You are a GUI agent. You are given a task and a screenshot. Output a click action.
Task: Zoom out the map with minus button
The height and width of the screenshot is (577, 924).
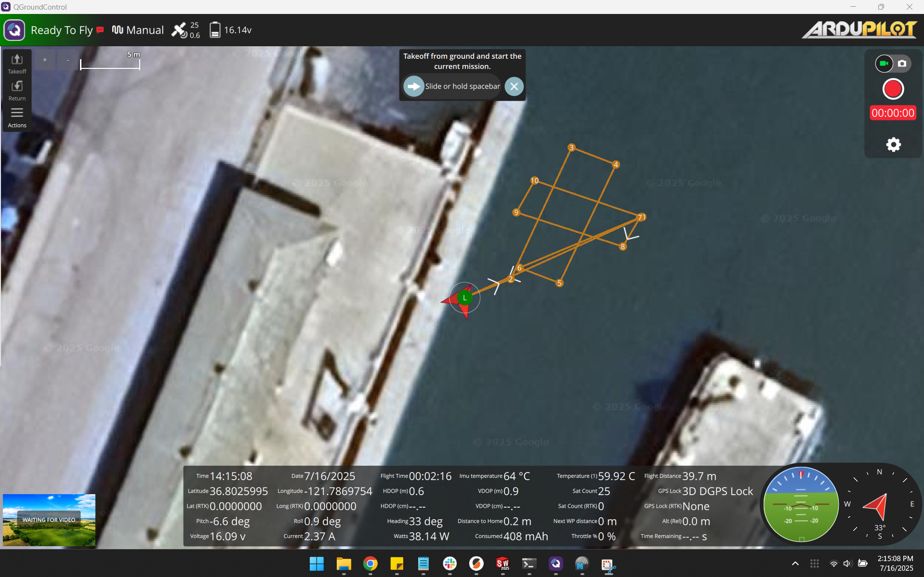coord(68,60)
